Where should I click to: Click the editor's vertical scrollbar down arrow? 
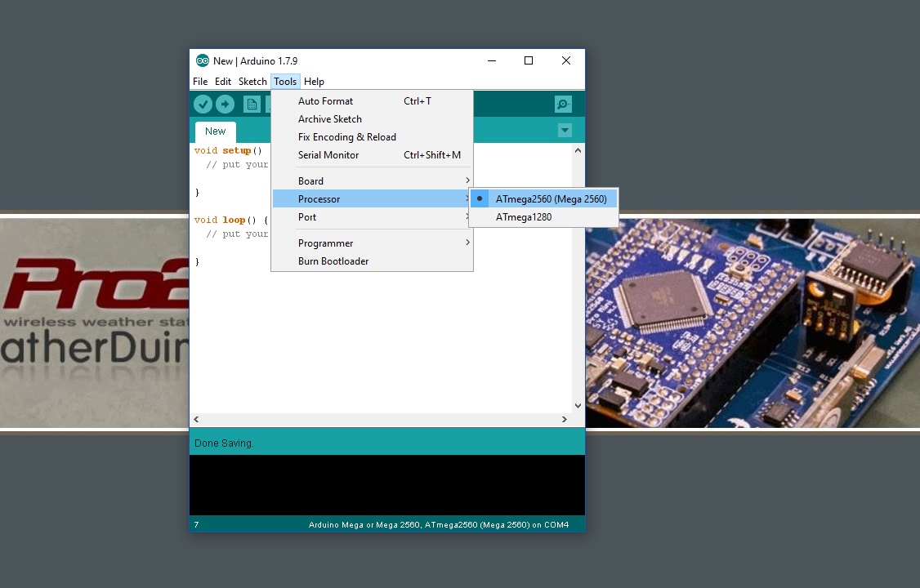578,406
